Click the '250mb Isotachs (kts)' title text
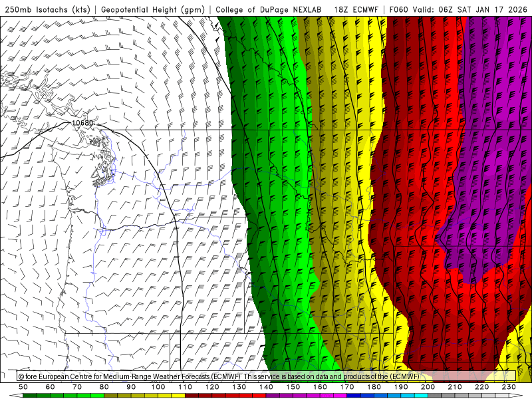The height and width of the screenshot is (399, 532). (x=47, y=9)
